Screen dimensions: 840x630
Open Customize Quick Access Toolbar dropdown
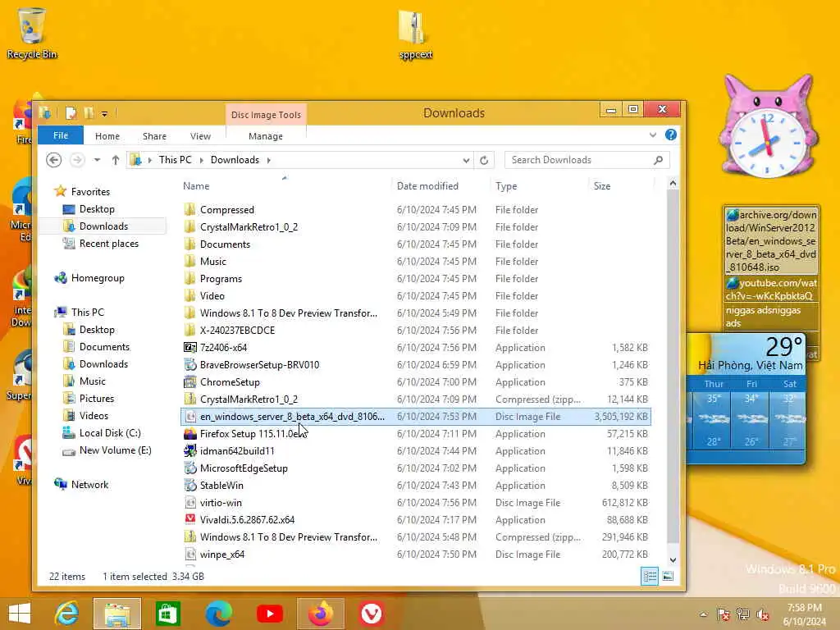(x=104, y=113)
